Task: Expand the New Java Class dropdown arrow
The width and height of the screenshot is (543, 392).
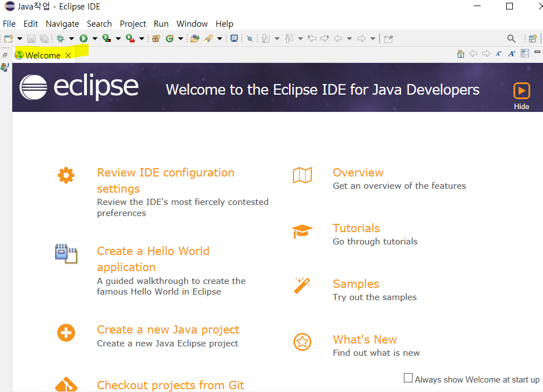Action: (181, 38)
